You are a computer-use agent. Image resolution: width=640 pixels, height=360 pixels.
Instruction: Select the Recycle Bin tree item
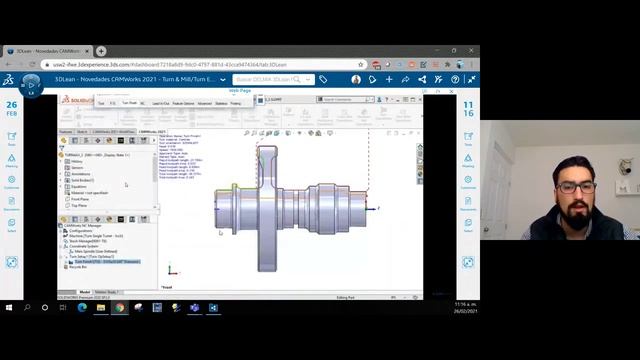(x=78, y=267)
